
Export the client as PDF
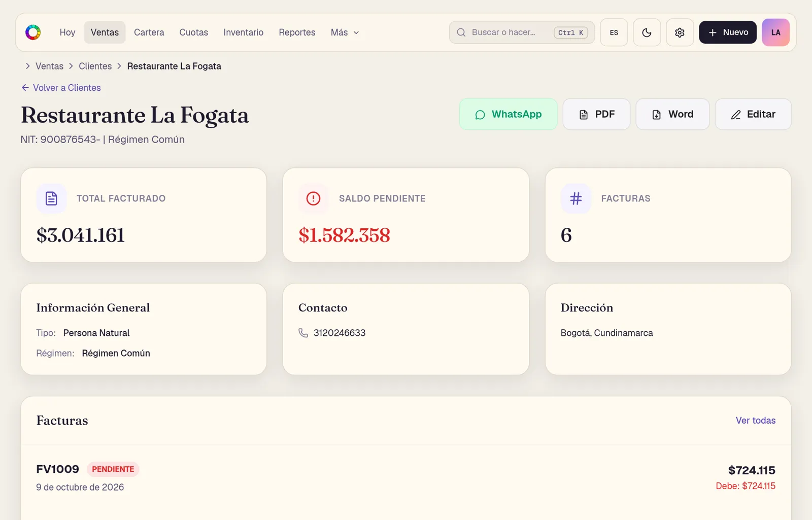596,114
